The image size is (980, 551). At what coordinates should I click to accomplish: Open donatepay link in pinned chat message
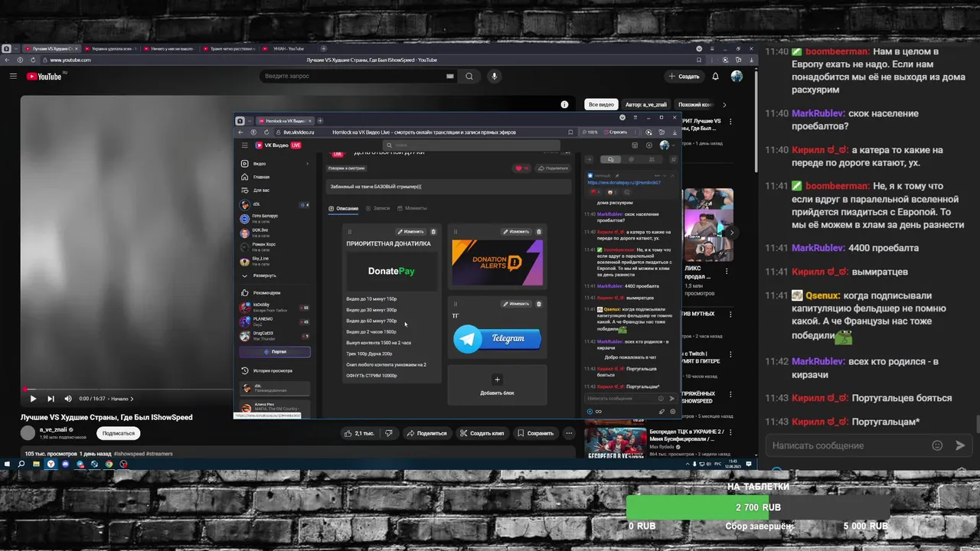[624, 182]
